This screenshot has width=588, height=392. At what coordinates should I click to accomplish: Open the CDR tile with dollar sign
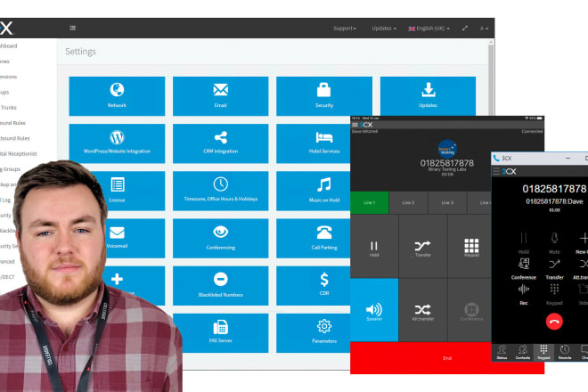pos(313,285)
